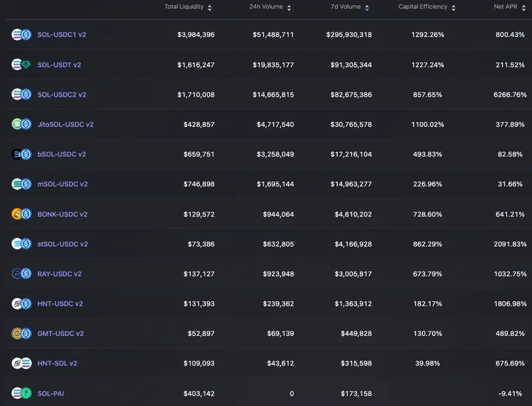Open the HNT-USDC v2 pool link
Image resolution: width=532 pixels, height=406 pixels.
click(x=60, y=303)
